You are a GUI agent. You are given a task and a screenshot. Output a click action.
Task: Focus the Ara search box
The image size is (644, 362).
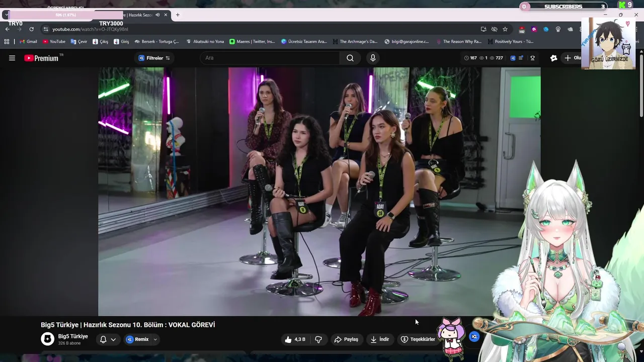pos(270,58)
